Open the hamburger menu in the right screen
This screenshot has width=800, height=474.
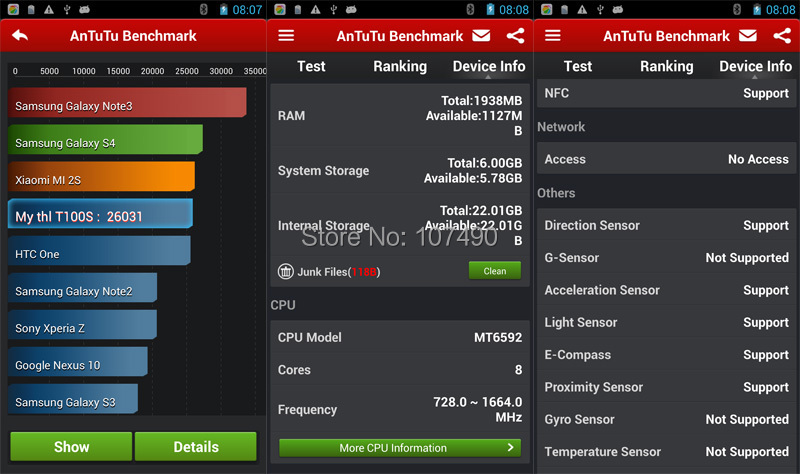click(553, 35)
